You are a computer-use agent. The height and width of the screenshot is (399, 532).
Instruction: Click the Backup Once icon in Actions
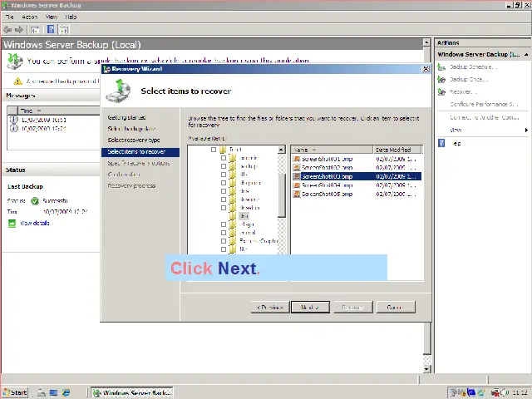point(441,80)
